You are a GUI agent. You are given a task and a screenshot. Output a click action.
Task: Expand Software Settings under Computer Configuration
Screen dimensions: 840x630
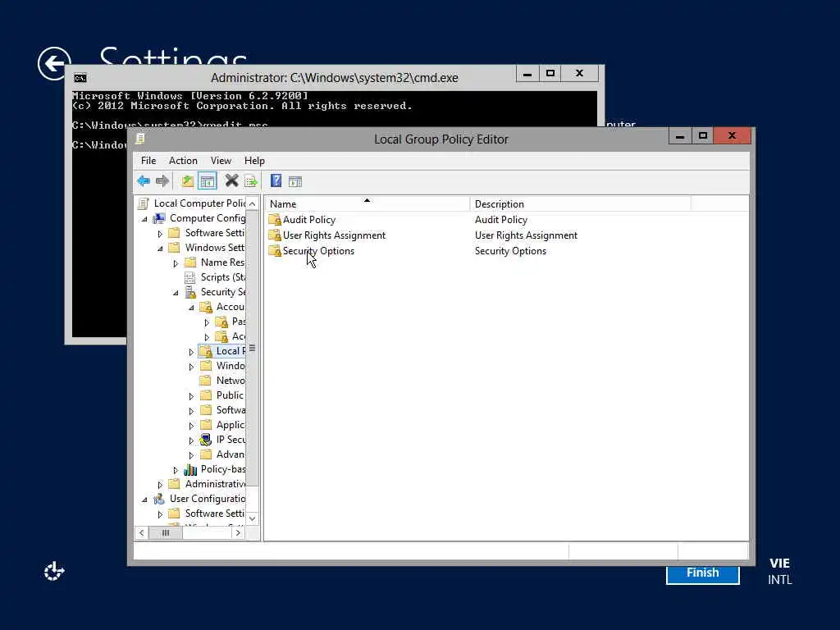[160, 234]
